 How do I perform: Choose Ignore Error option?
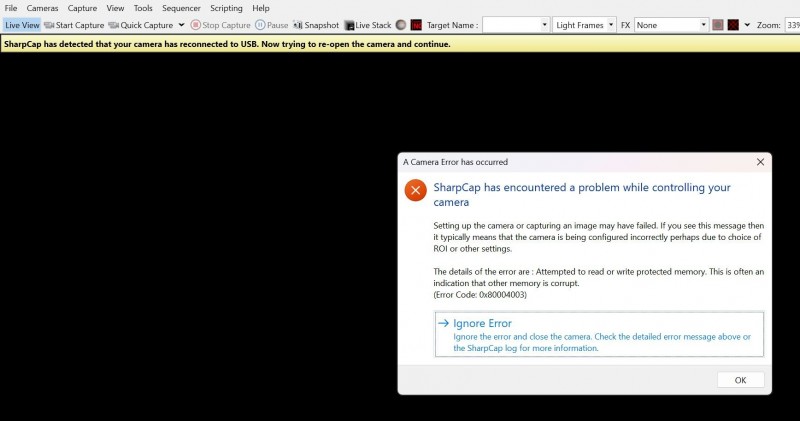599,334
